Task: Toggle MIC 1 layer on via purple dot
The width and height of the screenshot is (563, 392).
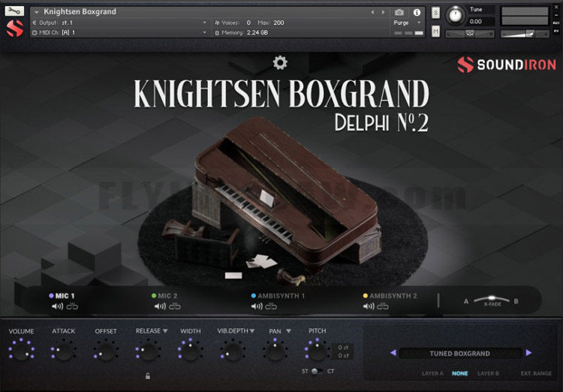Action: pos(51,296)
